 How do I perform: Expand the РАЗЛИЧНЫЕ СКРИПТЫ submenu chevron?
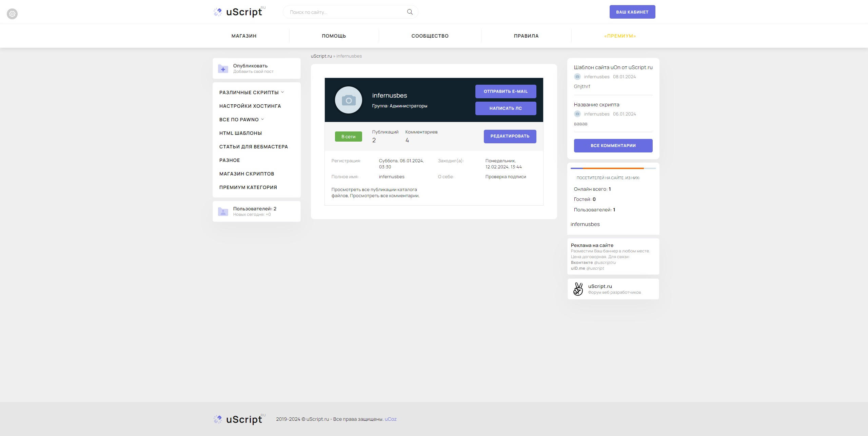pos(282,92)
